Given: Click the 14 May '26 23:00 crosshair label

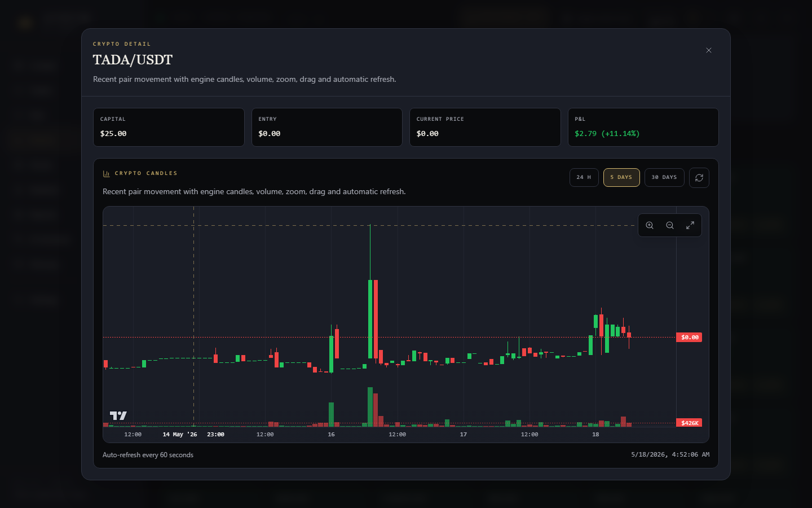Looking at the screenshot, I should tap(193, 435).
